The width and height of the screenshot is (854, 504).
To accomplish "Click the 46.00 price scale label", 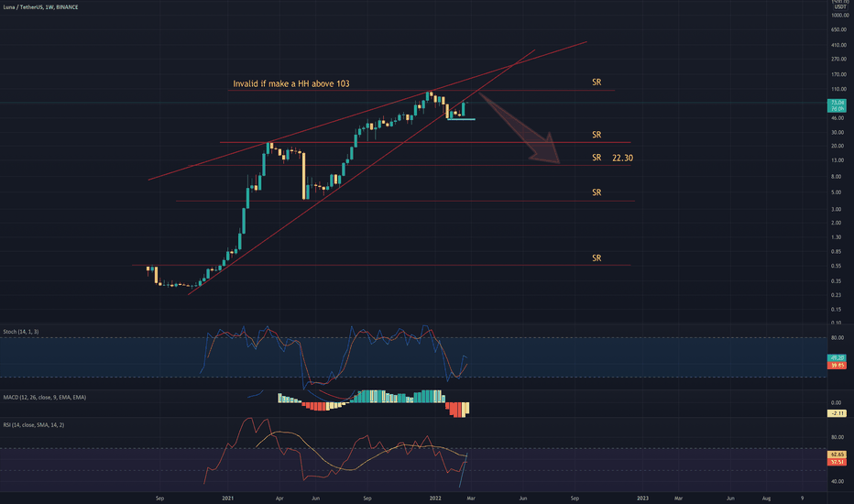I will pyautogui.click(x=838, y=117).
